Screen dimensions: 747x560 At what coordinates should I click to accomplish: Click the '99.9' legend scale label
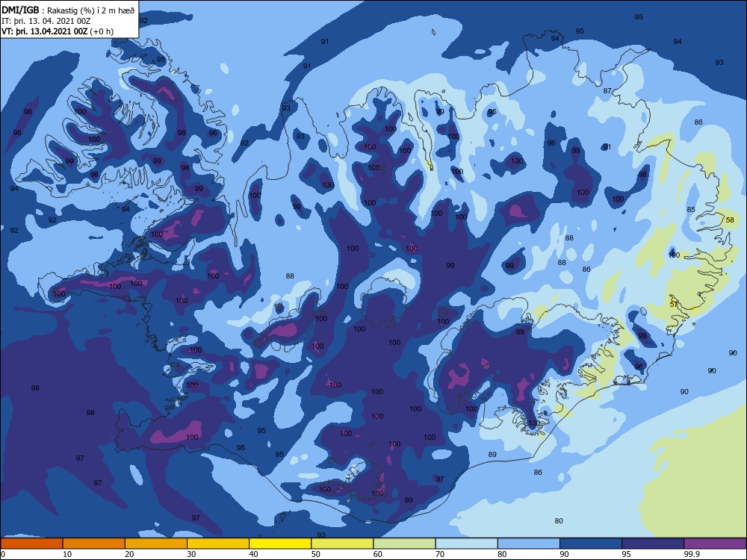coord(692,554)
